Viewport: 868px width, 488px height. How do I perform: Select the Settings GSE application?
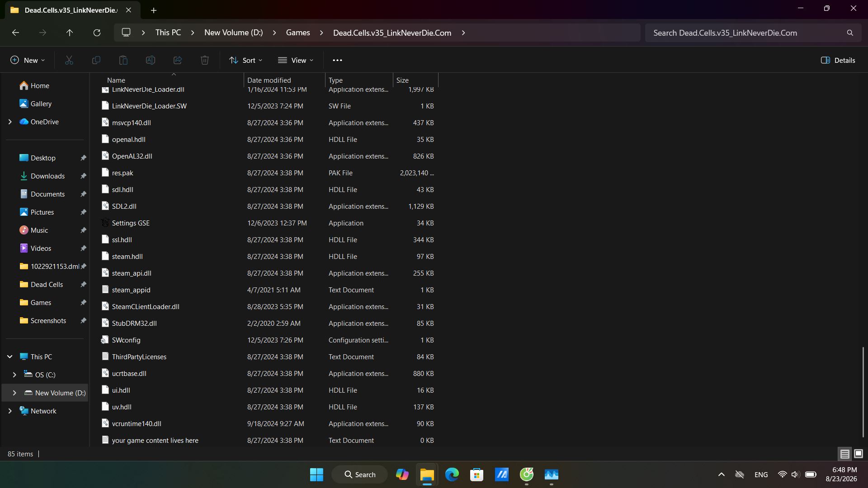268,223
